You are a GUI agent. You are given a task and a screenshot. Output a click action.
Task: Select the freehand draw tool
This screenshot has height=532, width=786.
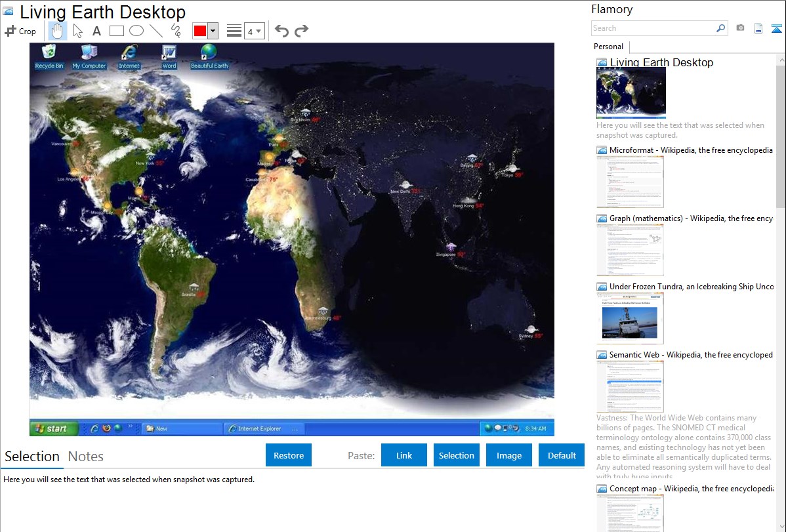[x=176, y=31]
